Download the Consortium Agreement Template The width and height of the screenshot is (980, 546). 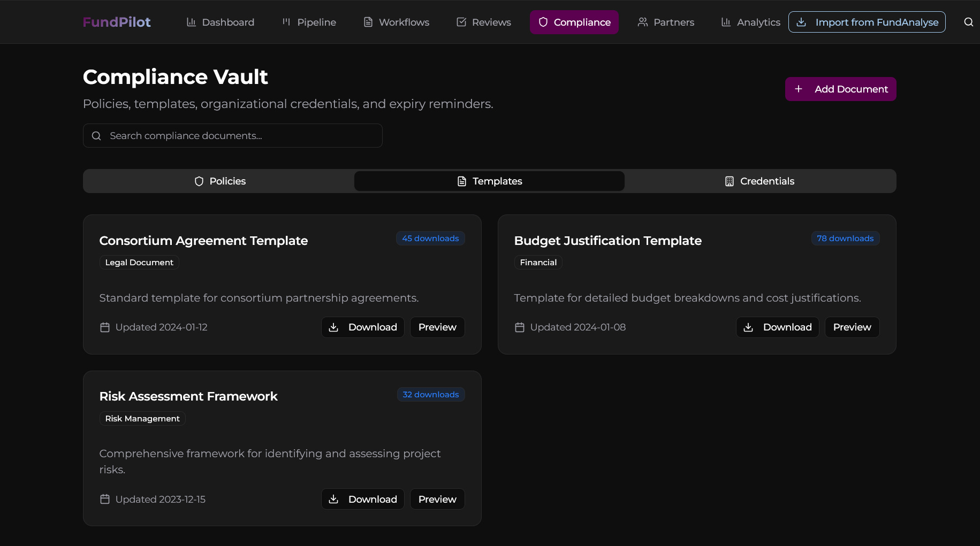362,327
